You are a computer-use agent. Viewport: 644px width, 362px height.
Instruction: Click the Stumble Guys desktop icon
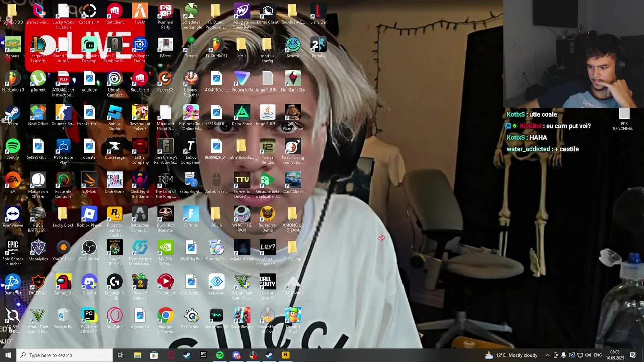(293, 320)
